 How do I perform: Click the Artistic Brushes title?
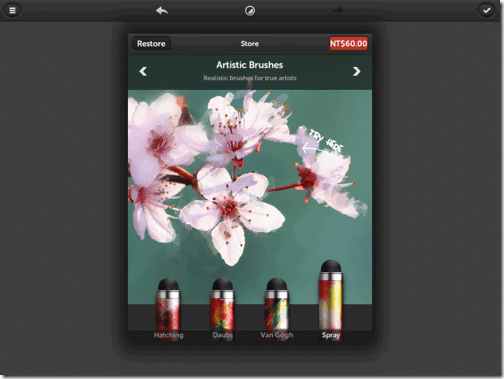250,65
